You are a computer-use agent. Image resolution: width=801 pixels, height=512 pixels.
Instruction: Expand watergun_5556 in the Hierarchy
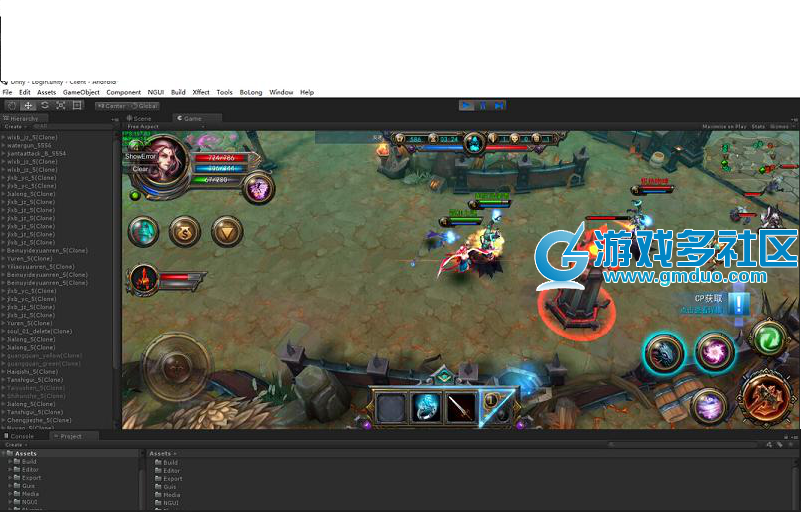(3, 145)
